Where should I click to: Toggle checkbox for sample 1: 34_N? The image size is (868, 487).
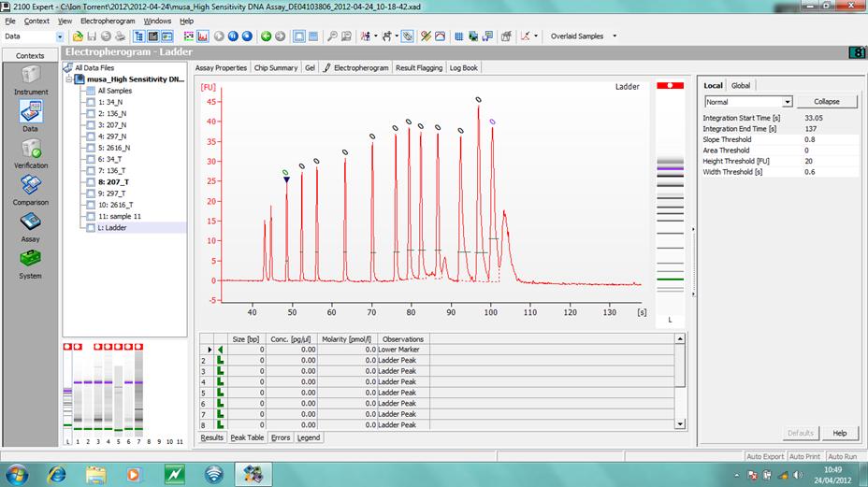91,102
